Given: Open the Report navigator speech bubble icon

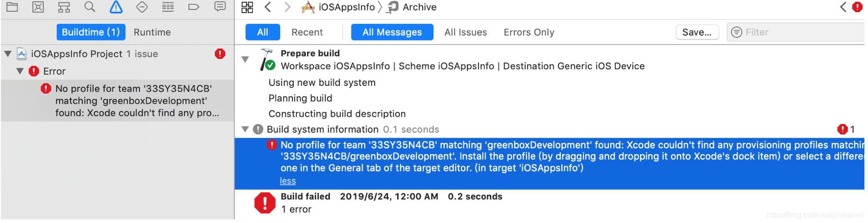Looking at the screenshot, I should (220, 7).
